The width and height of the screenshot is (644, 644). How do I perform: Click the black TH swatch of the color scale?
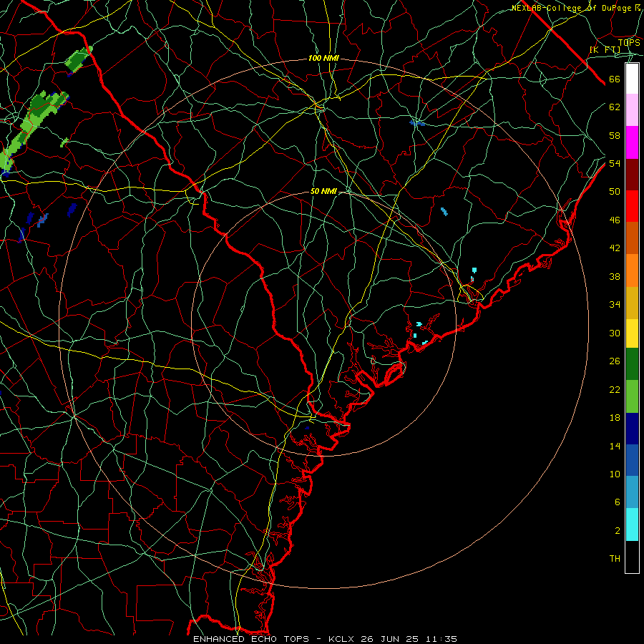(632, 557)
